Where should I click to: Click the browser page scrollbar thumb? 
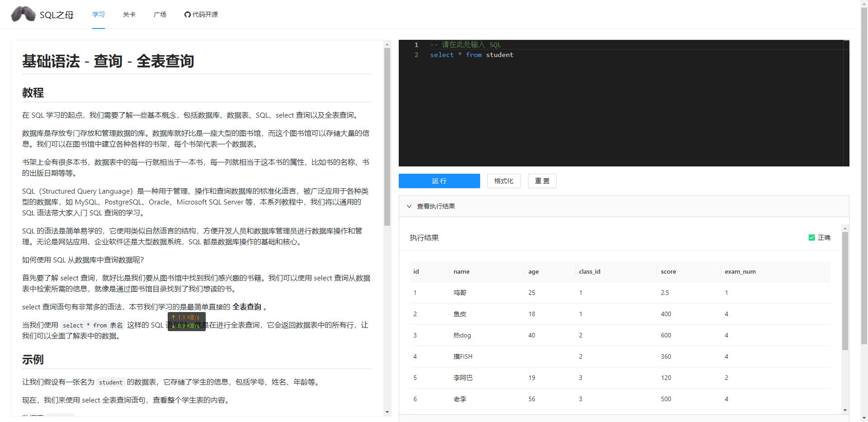(x=864, y=176)
